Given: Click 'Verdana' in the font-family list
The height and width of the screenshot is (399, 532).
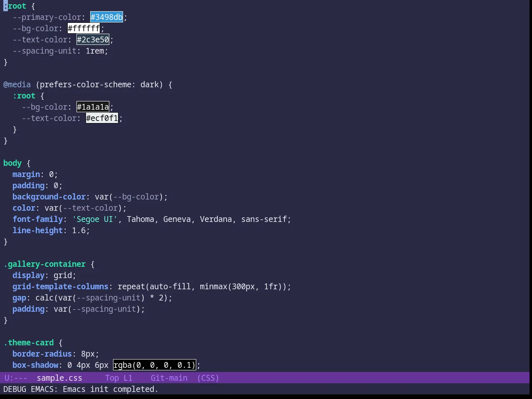Looking at the screenshot, I should (x=216, y=219).
